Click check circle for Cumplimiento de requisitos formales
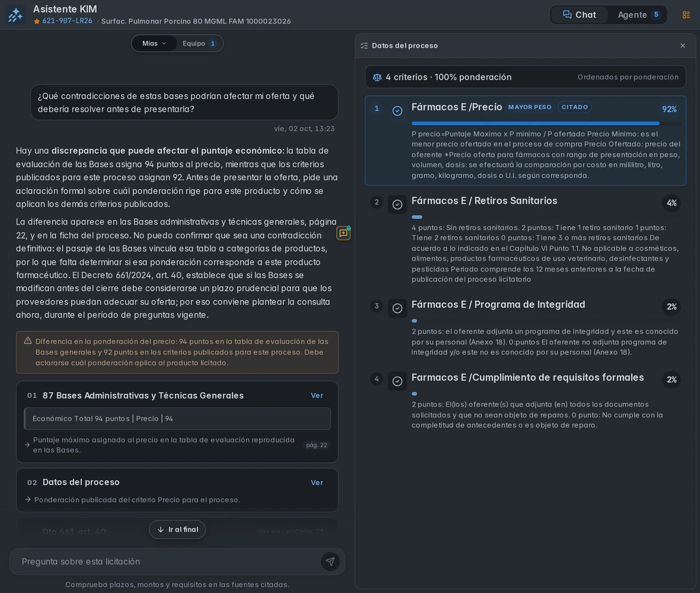The width and height of the screenshot is (700, 593). (397, 381)
